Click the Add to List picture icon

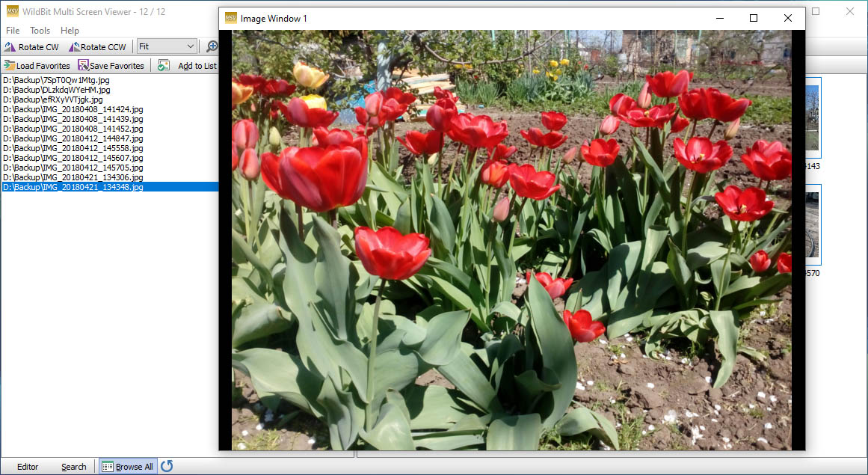click(x=163, y=65)
